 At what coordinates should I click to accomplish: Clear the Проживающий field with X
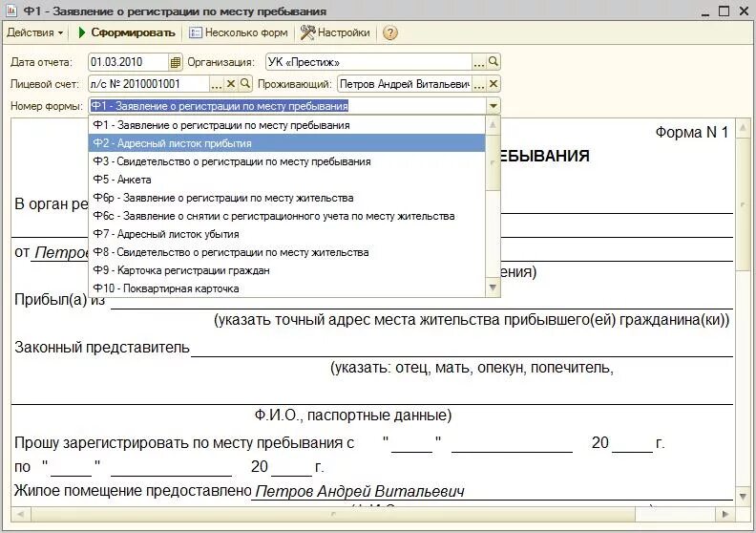tap(493, 84)
